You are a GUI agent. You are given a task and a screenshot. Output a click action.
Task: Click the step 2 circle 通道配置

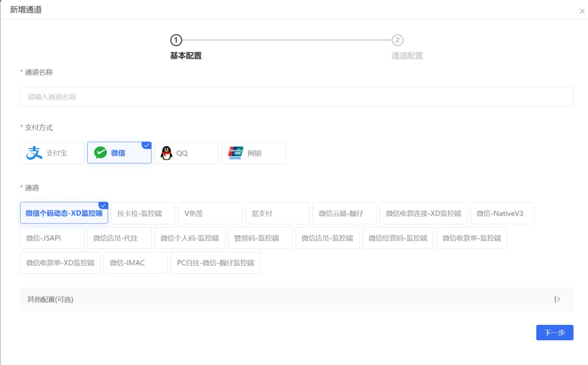(x=397, y=40)
